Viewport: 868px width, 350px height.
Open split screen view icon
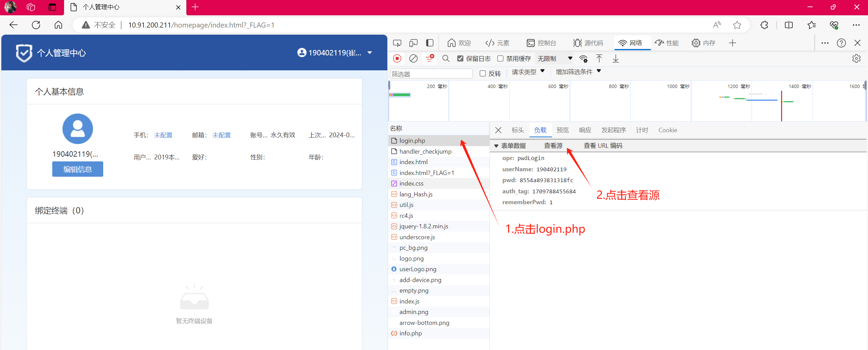[789, 25]
